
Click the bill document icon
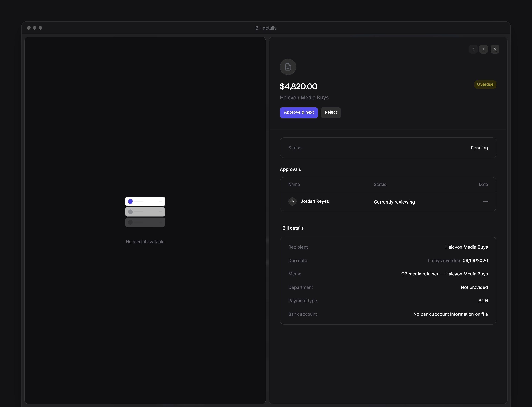(288, 67)
